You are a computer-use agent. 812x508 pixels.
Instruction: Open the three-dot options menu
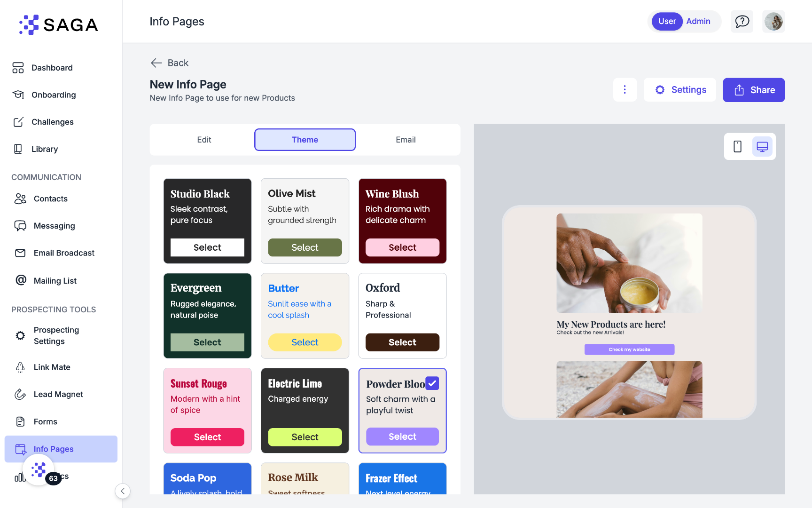(x=625, y=89)
